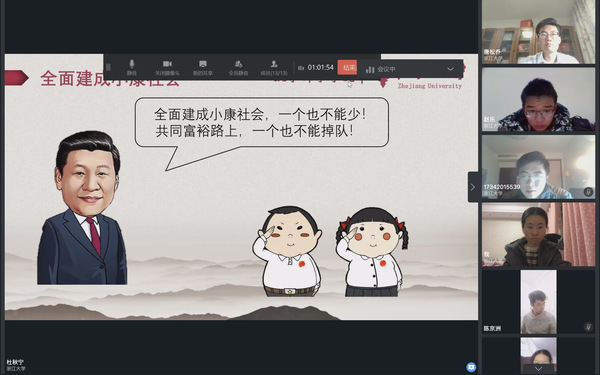Select the top participant's video thumbnail
Image resolution: width=600 pixels, height=375 pixels.
pos(538,32)
